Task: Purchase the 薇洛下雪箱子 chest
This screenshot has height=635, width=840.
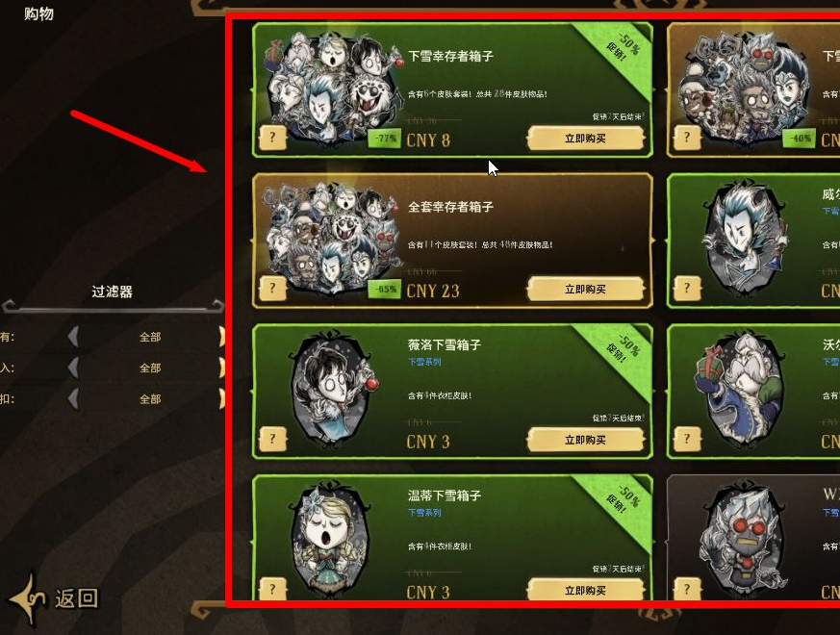Action: click(x=586, y=440)
